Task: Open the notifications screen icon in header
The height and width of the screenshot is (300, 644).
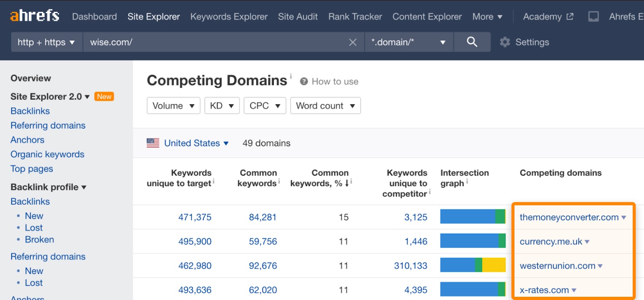Action: tap(593, 17)
